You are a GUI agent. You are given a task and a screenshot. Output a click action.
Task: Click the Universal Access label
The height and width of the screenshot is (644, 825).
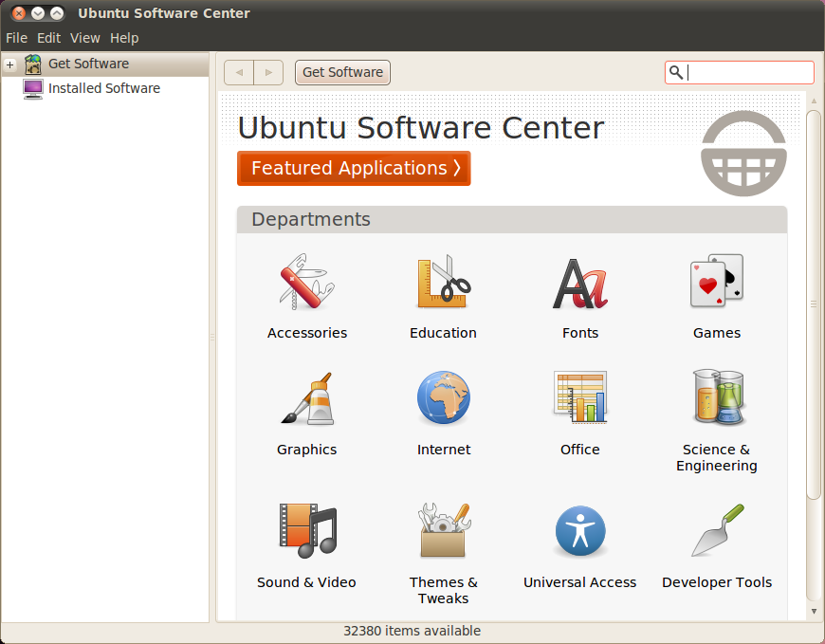pos(579,582)
